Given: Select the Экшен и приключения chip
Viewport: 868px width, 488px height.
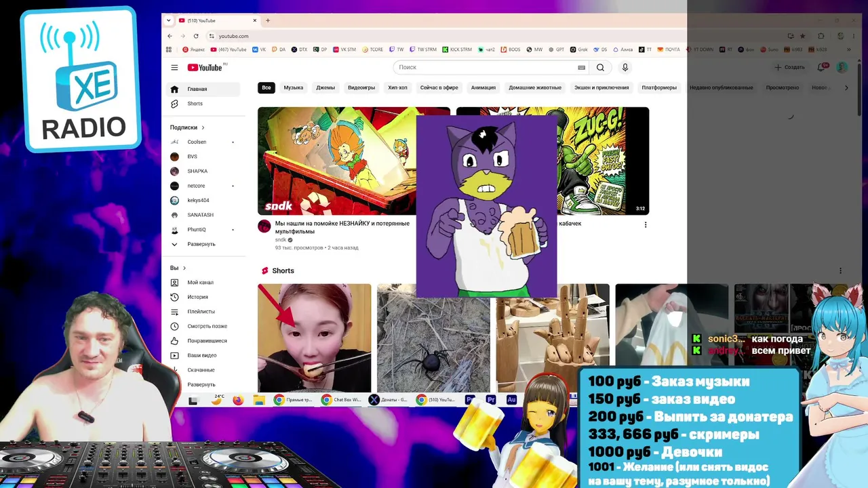Looking at the screenshot, I should (x=601, y=87).
